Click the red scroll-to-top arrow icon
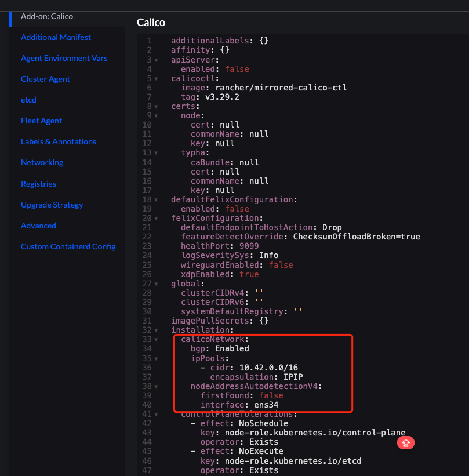 [406, 443]
